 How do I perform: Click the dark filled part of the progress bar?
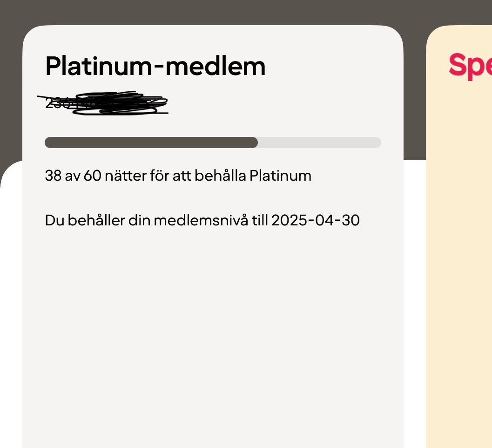pos(151,143)
